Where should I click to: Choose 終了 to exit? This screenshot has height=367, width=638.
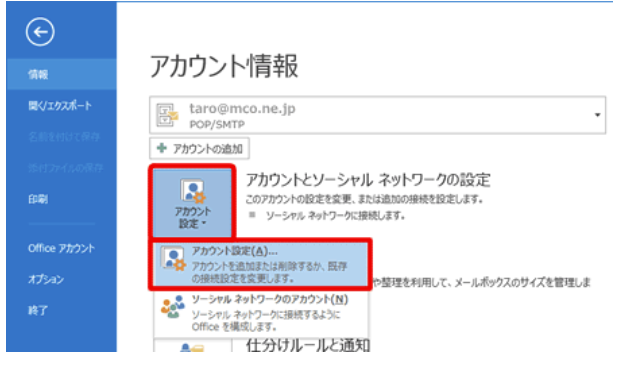click(x=38, y=310)
